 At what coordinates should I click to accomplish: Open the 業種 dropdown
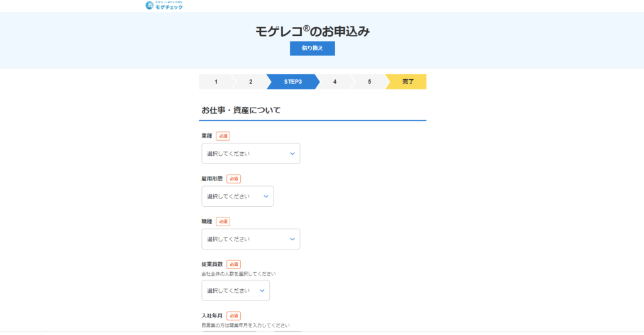tap(250, 153)
